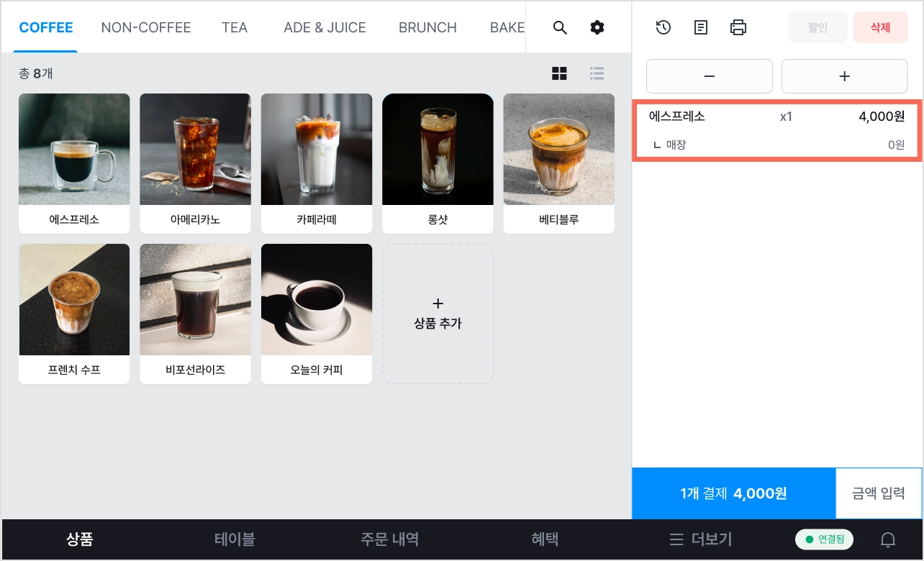924x561 pixels.
Task: Click the 금액 입력 button
Action: point(879,493)
